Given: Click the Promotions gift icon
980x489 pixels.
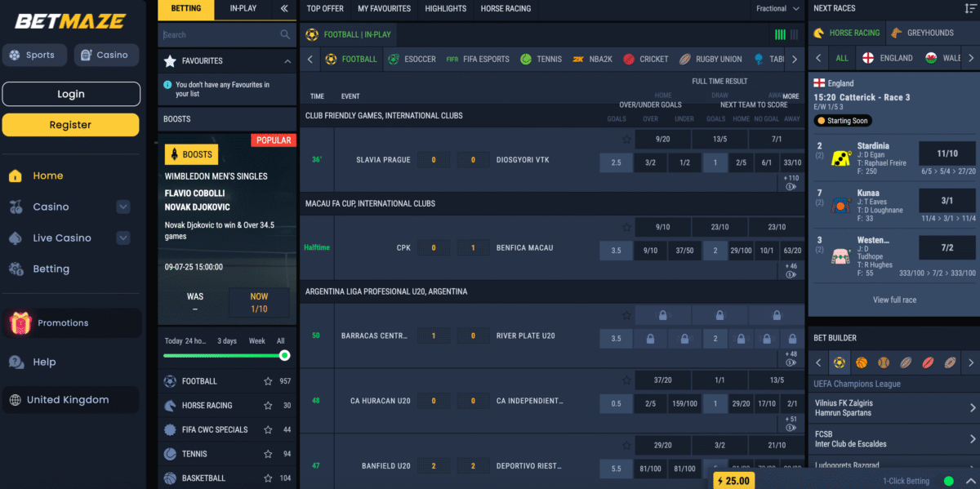Looking at the screenshot, I should pyautogui.click(x=20, y=323).
